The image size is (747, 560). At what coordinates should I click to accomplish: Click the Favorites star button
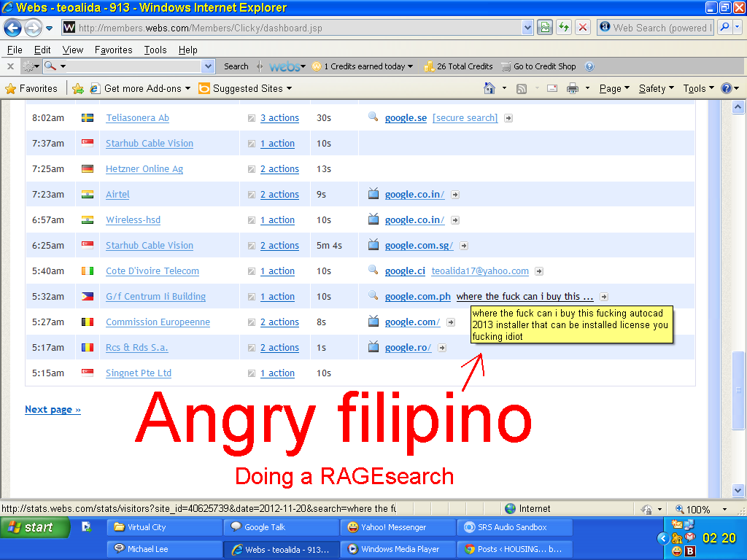[x=31, y=88]
